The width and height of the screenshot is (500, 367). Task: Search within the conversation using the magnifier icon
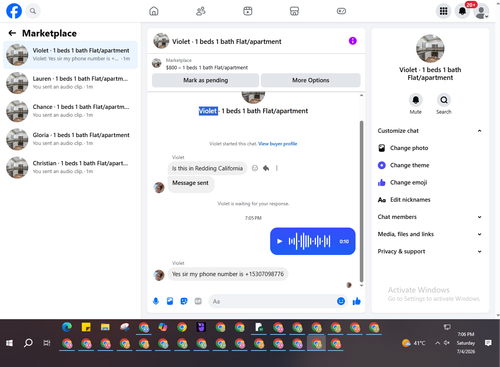pyautogui.click(x=444, y=100)
